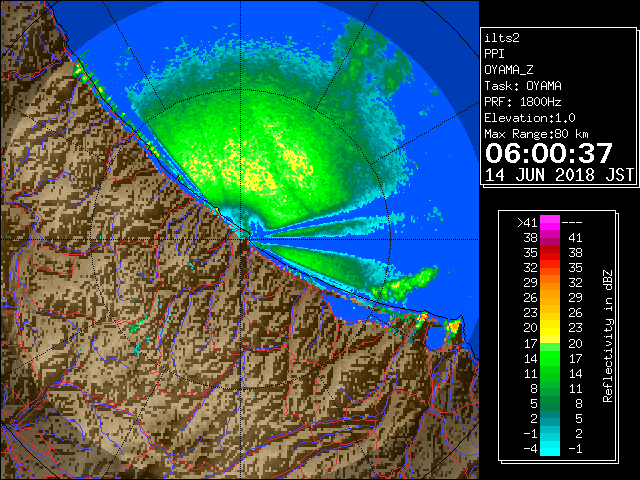The height and width of the screenshot is (480, 640).
Task: Pick the red 35–38 dBZ color swatch
Action: click(x=550, y=253)
